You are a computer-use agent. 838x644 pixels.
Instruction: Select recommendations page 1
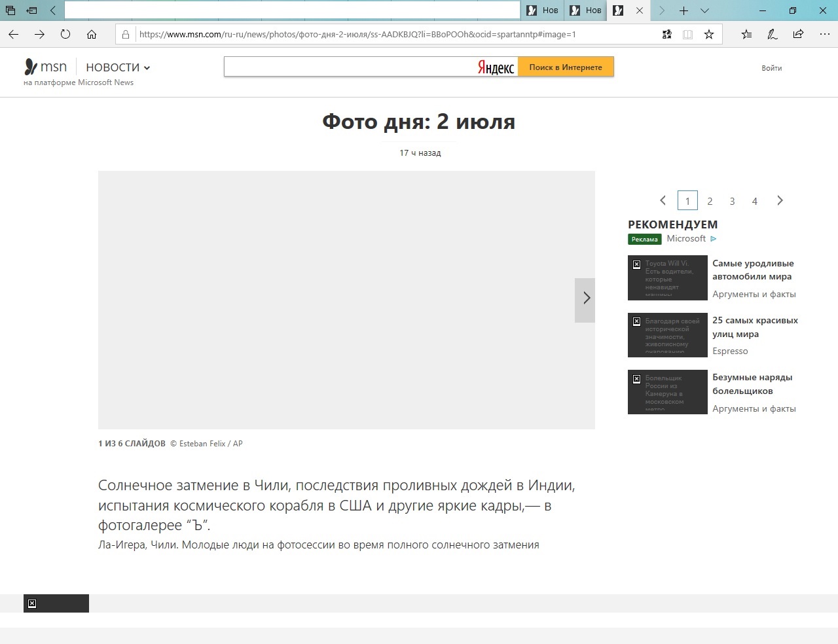[687, 201]
